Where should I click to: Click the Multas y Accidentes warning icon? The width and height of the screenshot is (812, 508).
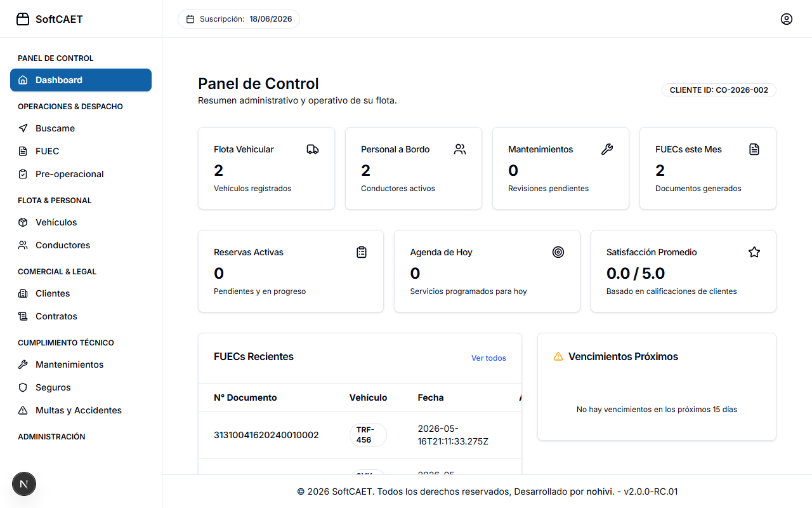pos(23,410)
